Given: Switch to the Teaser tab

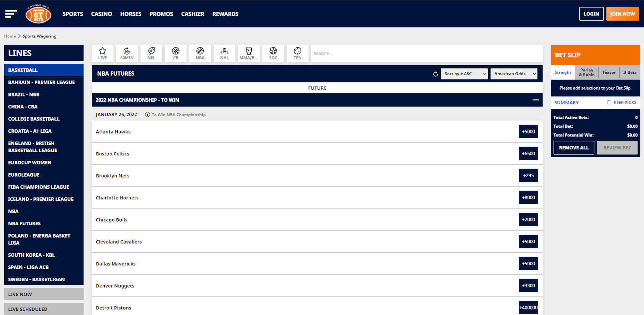Looking at the screenshot, I should tap(609, 72).
